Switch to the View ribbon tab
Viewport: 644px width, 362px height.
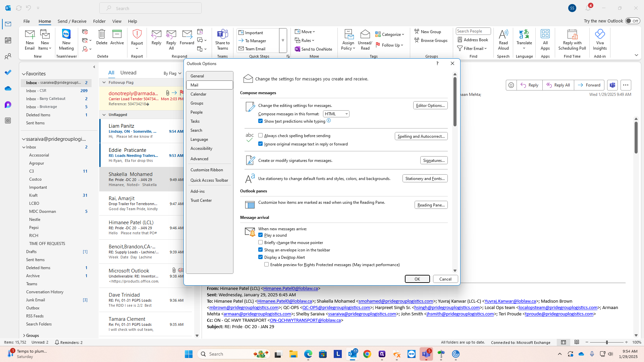(117, 21)
